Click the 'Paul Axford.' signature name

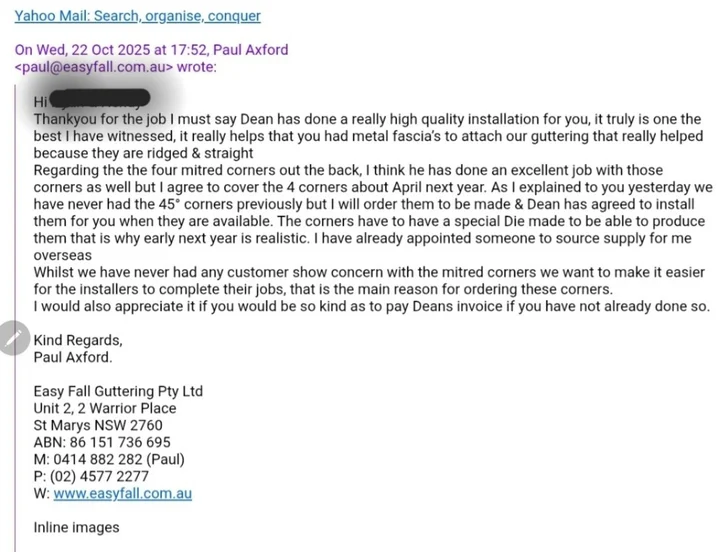click(x=73, y=357)
